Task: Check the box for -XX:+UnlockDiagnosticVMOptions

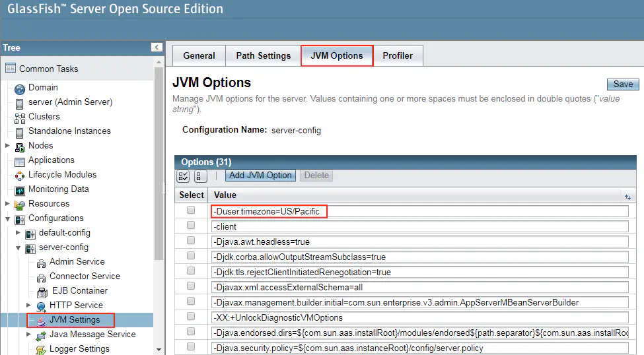Action: [191, 316]
